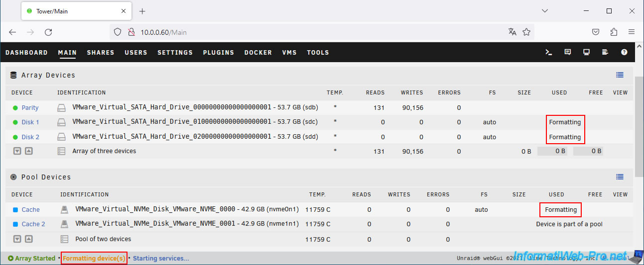The image size is (644, 265).
Task: Open the Cache device link
Action: click(x=30, y=210)
